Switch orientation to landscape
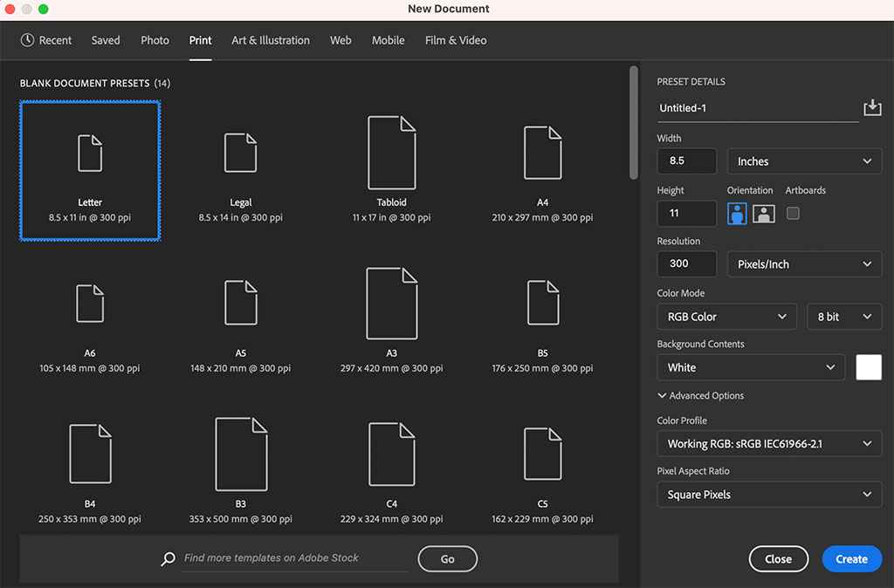Screen dimensions: 894x588 point(763,213)
